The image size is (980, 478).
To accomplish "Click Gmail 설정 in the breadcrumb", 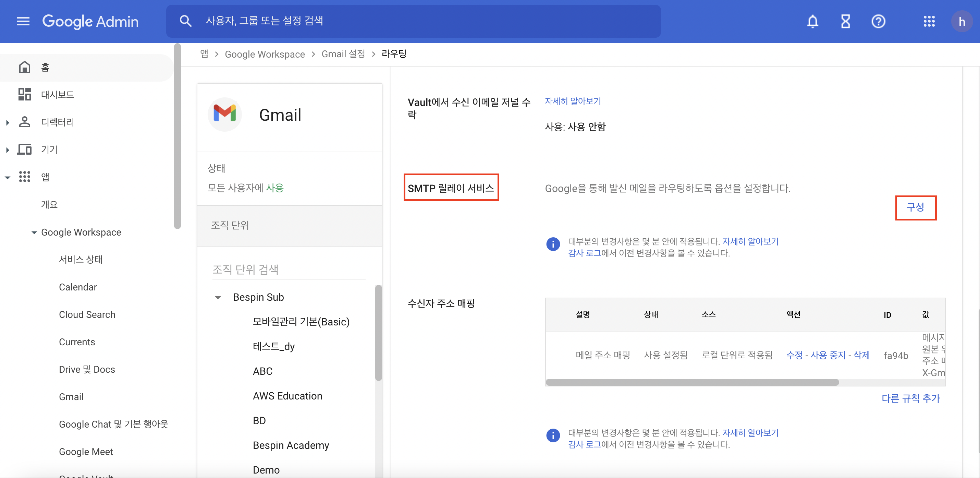I will pos(343,54).
